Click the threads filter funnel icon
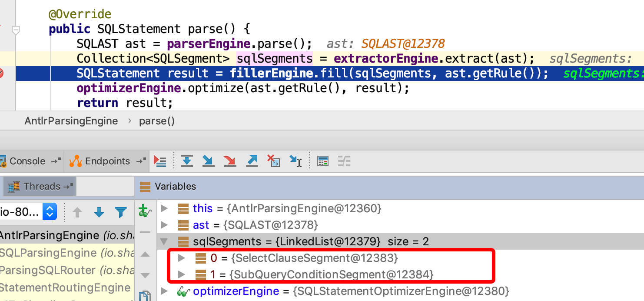 tap(120, 212)
